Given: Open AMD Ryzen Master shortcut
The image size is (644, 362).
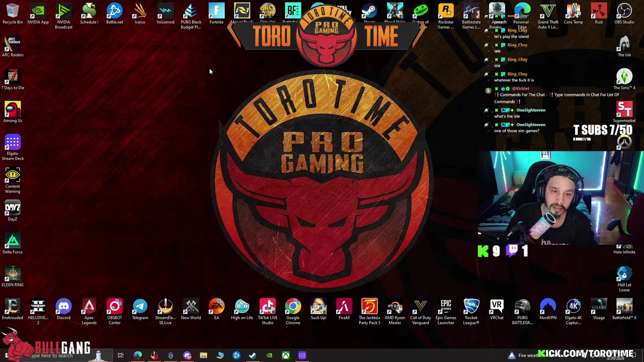Looking at the screenshot, I should [x=394, y=312].
